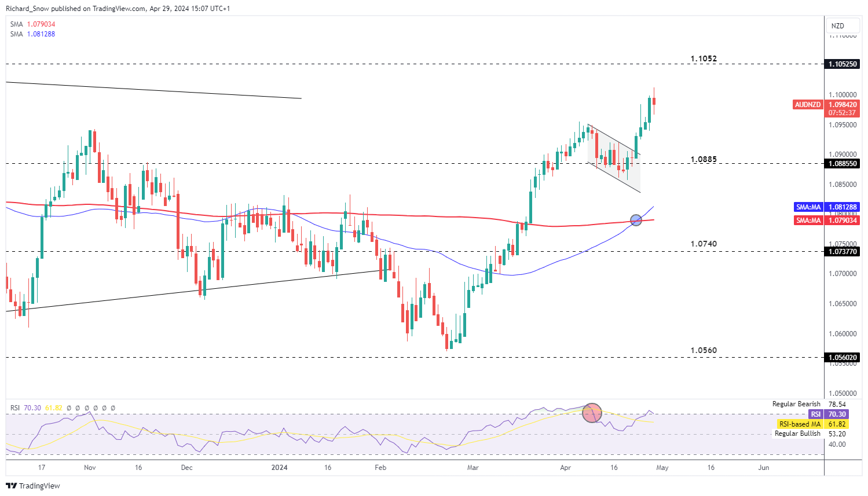Click the 1.088550 price axis label
The image size is (868, 496).
click(843, 164)
